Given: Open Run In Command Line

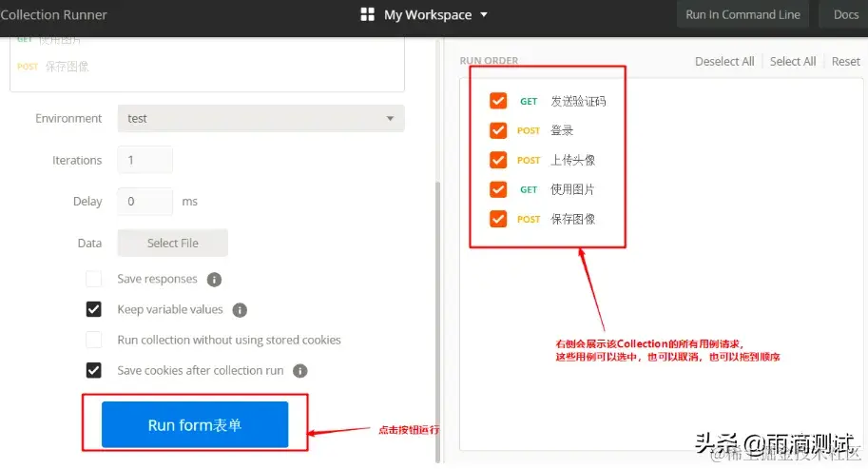Looking at the screenshot, I should 743,14.
